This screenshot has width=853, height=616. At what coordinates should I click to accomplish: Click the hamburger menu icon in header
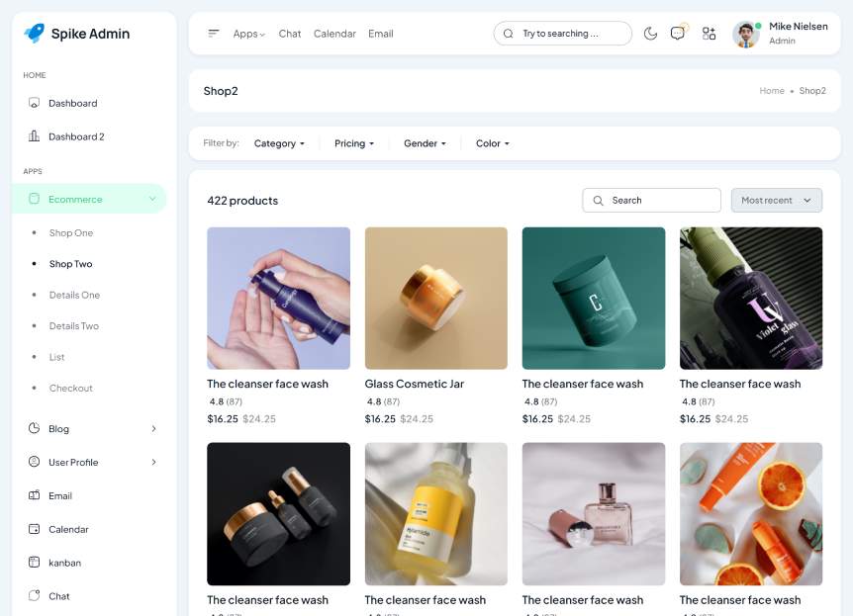tap(213, 34)
